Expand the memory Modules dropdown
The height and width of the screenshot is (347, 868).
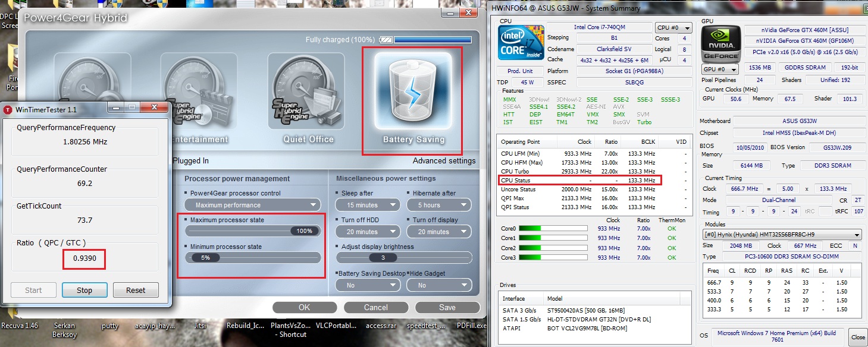(x=782, y=235)
